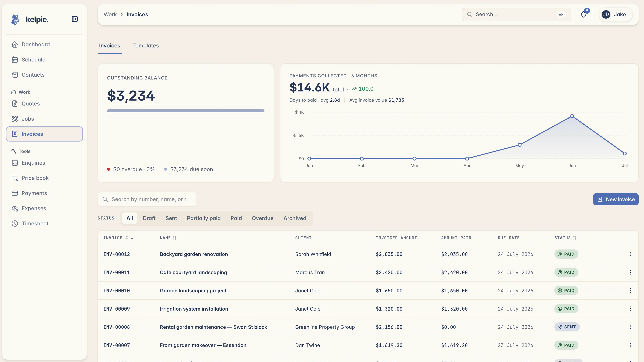Open Expenses in the sidebar
The image size is (644, 362).
[44, 208]
